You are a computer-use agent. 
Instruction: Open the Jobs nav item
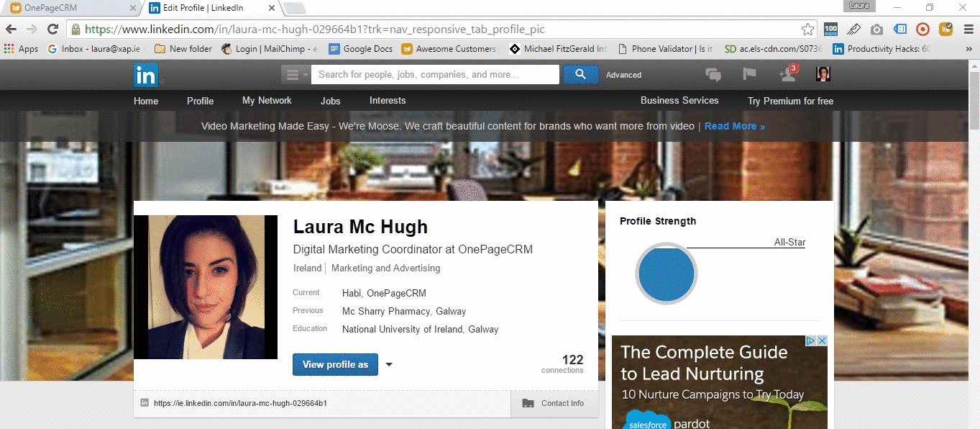click(331, 101)
